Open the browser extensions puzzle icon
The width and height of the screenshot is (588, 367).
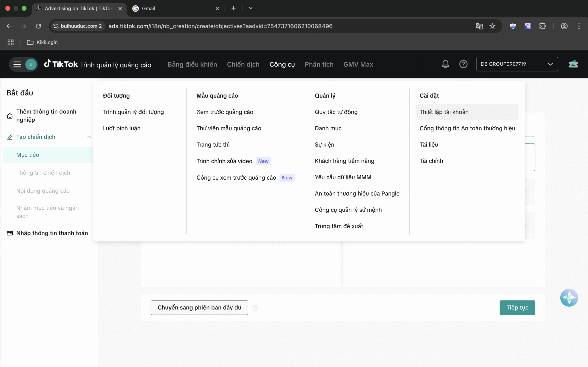[x=542, y=26]
